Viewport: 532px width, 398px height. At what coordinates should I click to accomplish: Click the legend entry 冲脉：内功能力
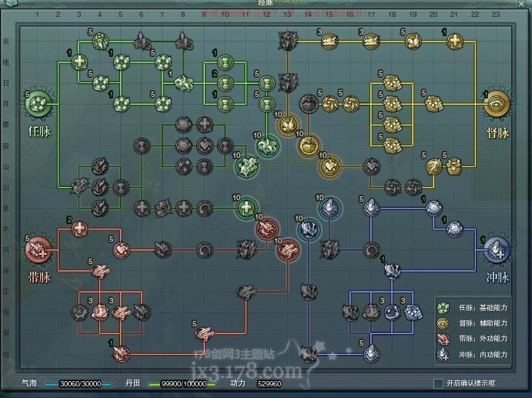click(x=473, y=355)
